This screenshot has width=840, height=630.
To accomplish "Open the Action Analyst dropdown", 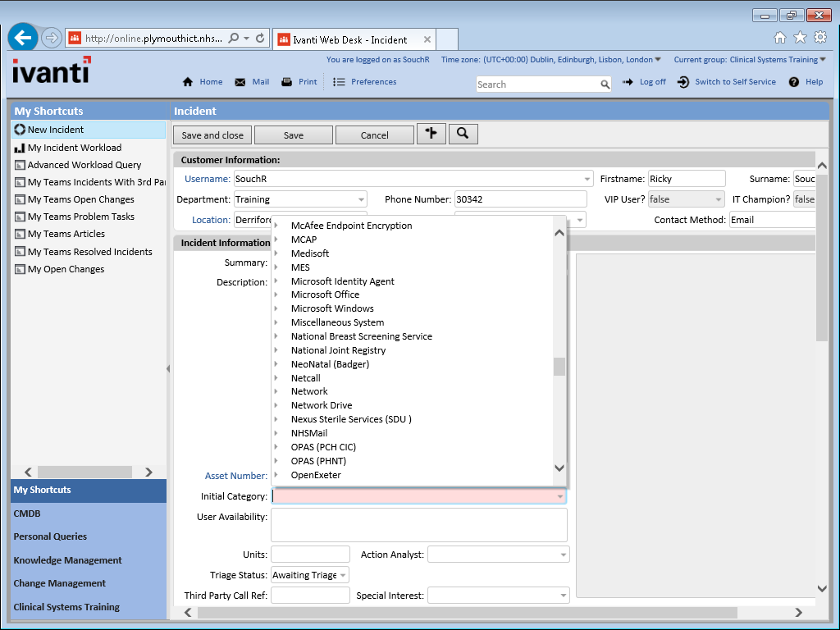I will (x=563, y=555).
